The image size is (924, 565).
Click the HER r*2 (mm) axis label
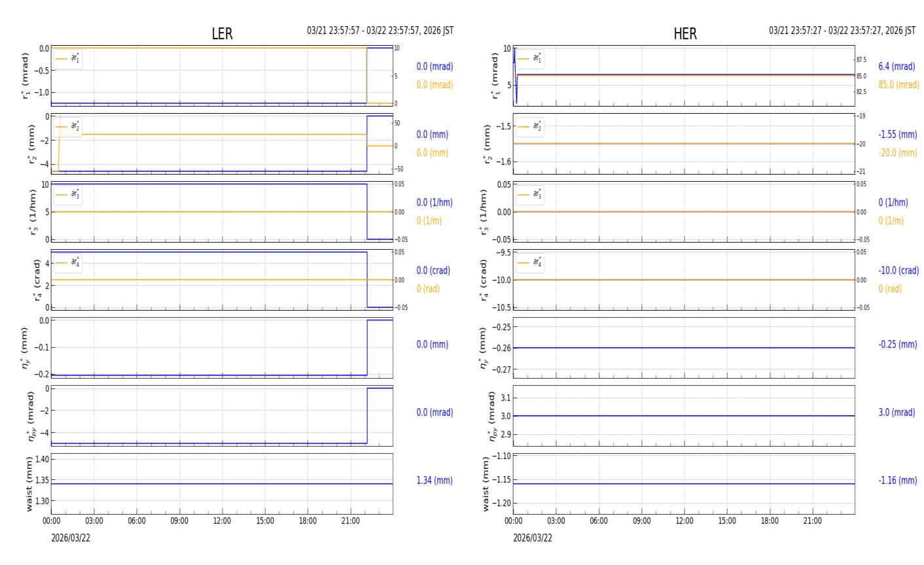[488, 144]
